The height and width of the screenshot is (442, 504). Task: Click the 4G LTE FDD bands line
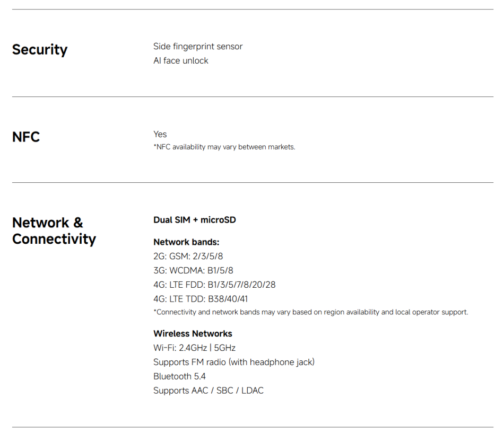point(214,285)
